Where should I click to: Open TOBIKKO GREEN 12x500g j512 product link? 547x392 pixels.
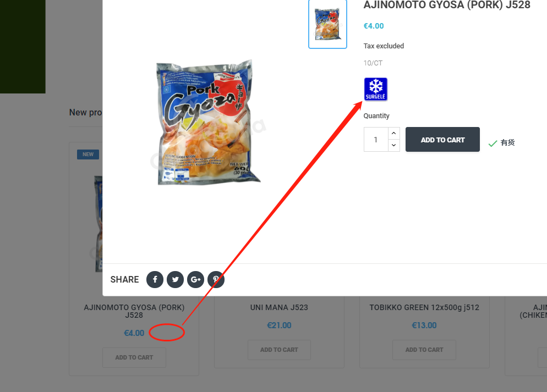pyautogui.click(x=424, y=308)
